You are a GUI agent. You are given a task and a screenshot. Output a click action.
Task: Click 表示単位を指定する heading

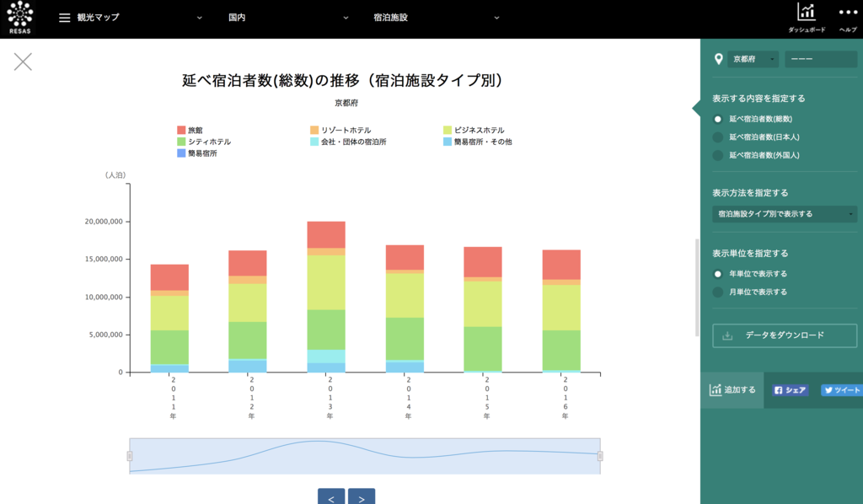pyautogui.click(x=750, y=254)
